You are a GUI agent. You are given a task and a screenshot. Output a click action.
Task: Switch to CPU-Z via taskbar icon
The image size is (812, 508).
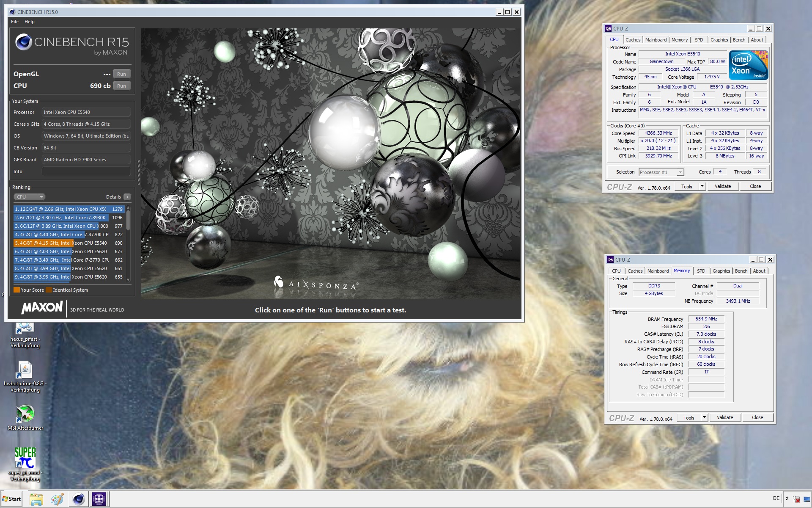[99, 499]
